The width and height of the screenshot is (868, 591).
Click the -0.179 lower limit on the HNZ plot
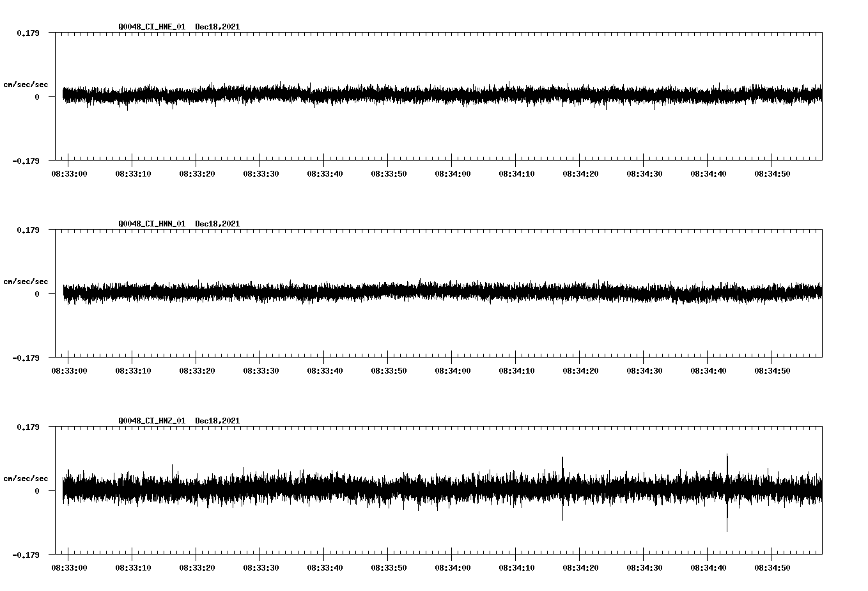pos(26,555)
